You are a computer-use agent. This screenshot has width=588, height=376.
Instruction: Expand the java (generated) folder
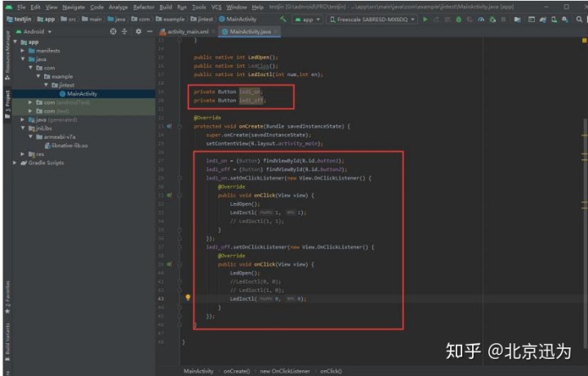(x=23, y=119)
